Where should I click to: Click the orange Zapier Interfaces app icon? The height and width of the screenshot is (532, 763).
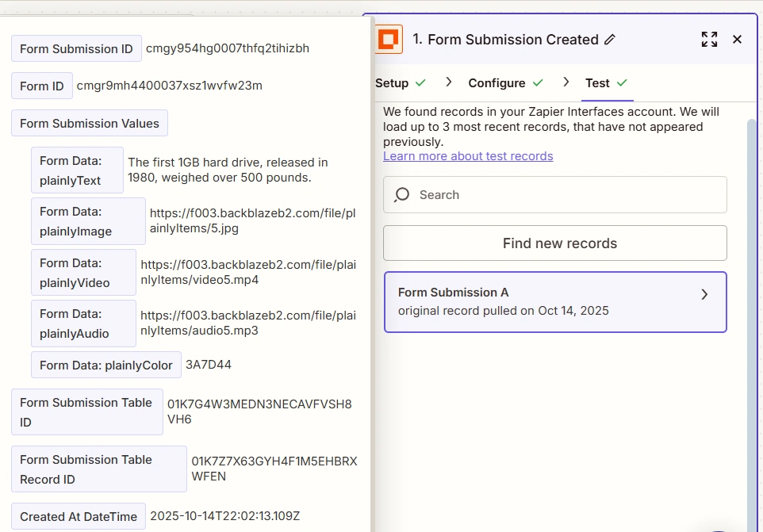[x=389, y=39]
